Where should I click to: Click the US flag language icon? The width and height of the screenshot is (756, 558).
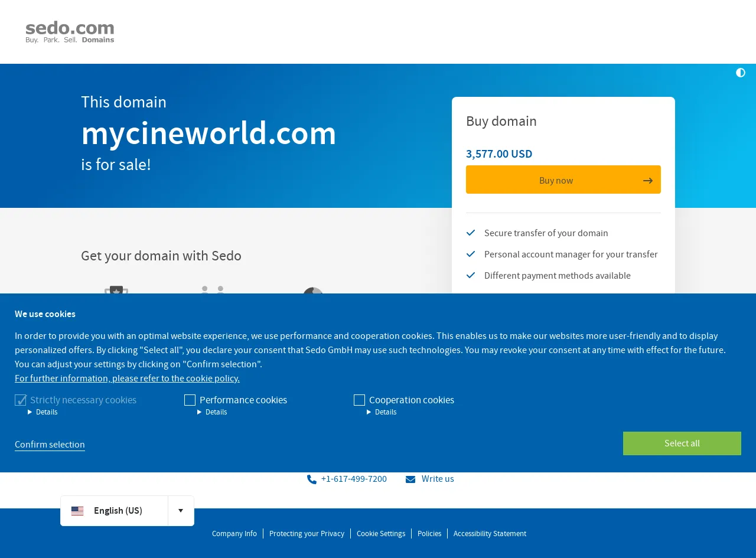click(77, 511)
